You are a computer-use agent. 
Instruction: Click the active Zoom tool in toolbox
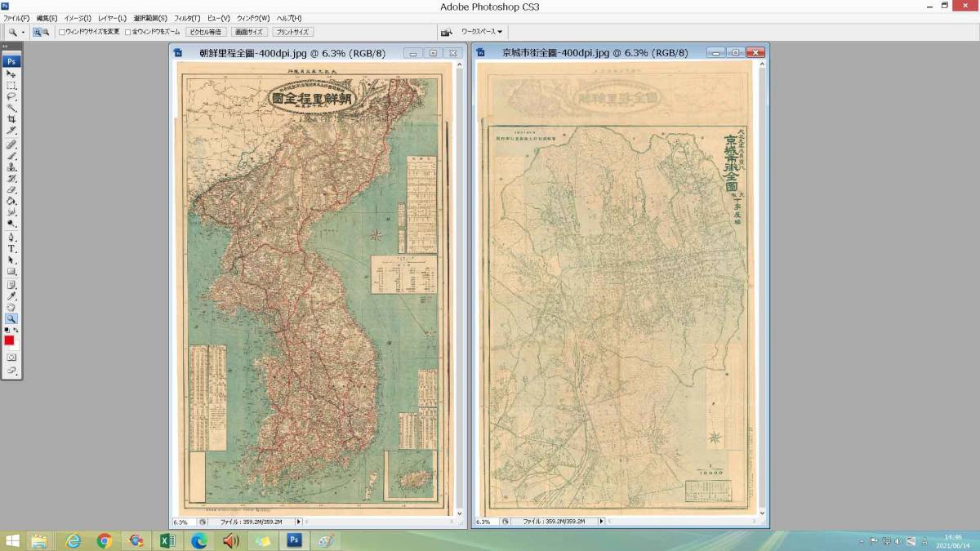click(11, 318)
